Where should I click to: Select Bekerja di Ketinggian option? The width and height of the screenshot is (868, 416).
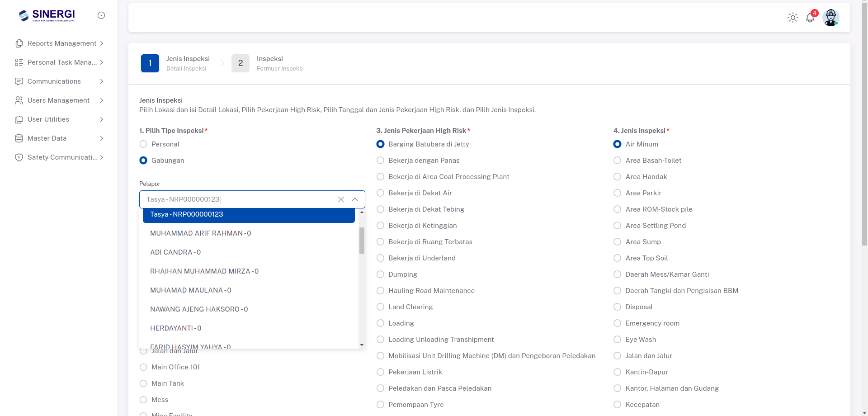click(380, 226)
